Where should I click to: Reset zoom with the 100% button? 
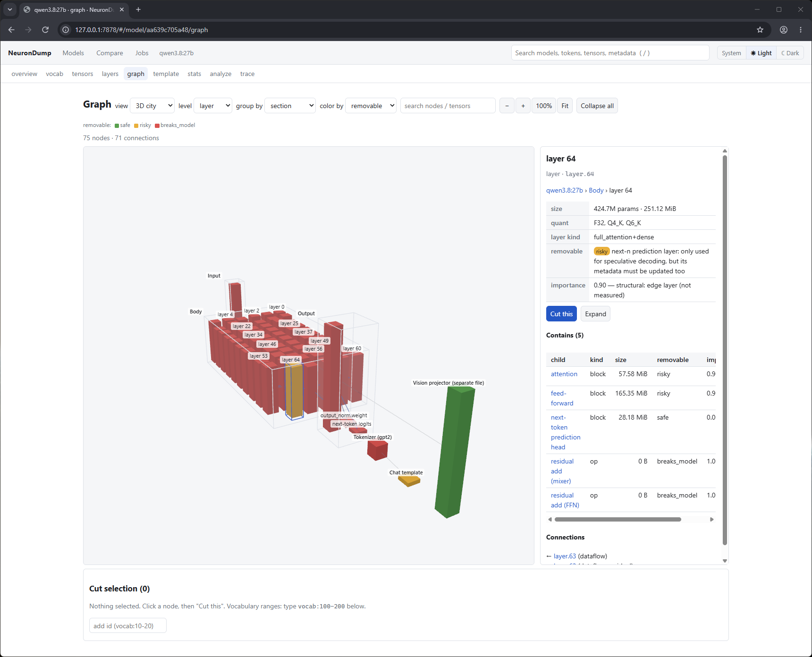click(544, 106)
